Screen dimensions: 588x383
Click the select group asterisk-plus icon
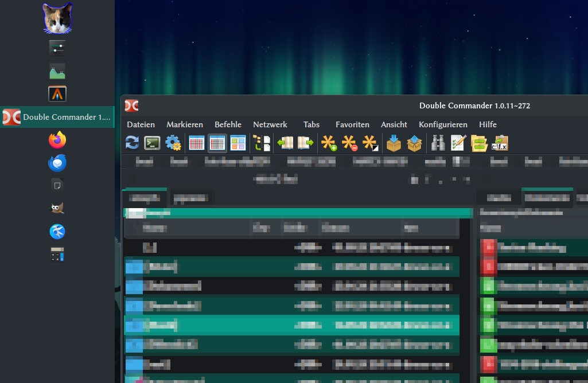coord(329,143)
